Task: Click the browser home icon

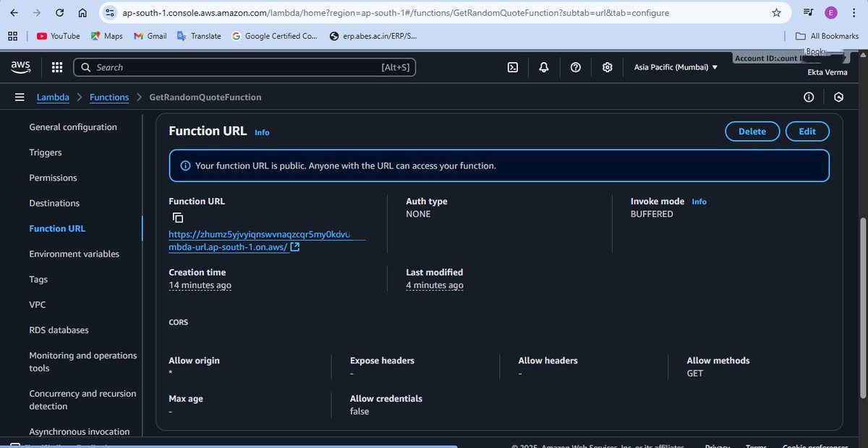Action: [82, 12]
